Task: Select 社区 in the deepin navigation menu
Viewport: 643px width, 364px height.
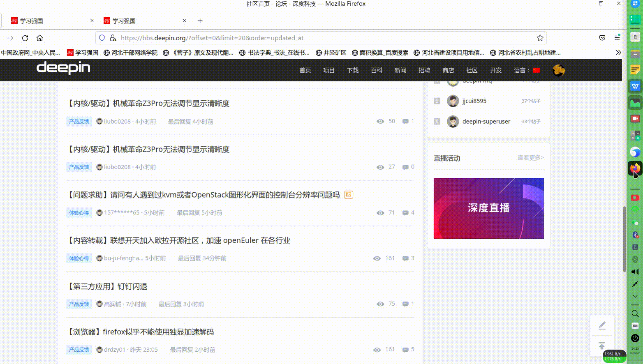Action: (472, 70)
